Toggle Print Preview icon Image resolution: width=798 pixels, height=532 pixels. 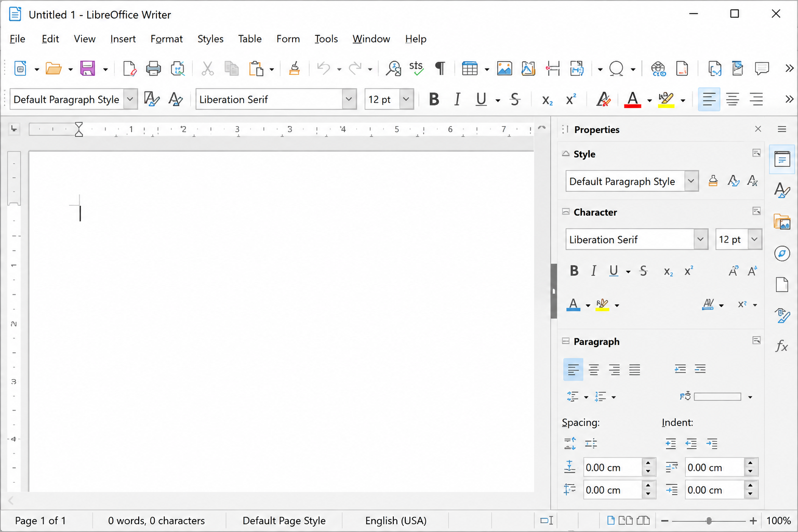point(178,69)
